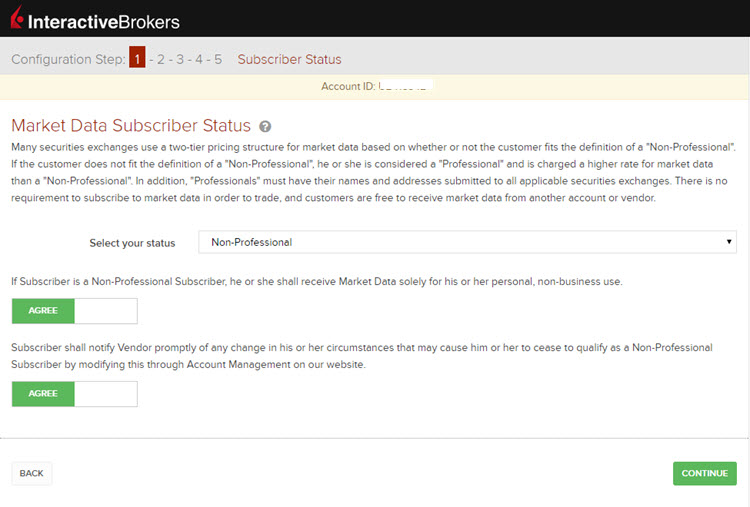Viewport: 750px width, 507px height.
Task: Switch to configuration step 4
Action: [199, 59]
